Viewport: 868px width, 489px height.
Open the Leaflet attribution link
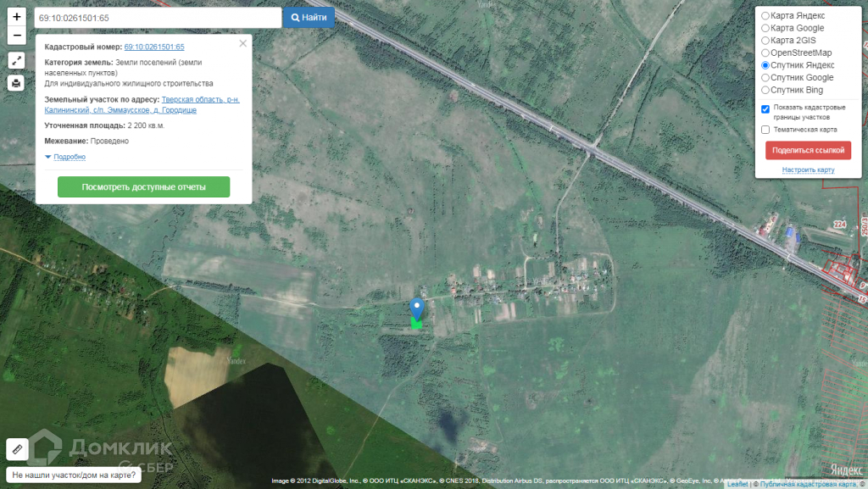coord(737,485)
